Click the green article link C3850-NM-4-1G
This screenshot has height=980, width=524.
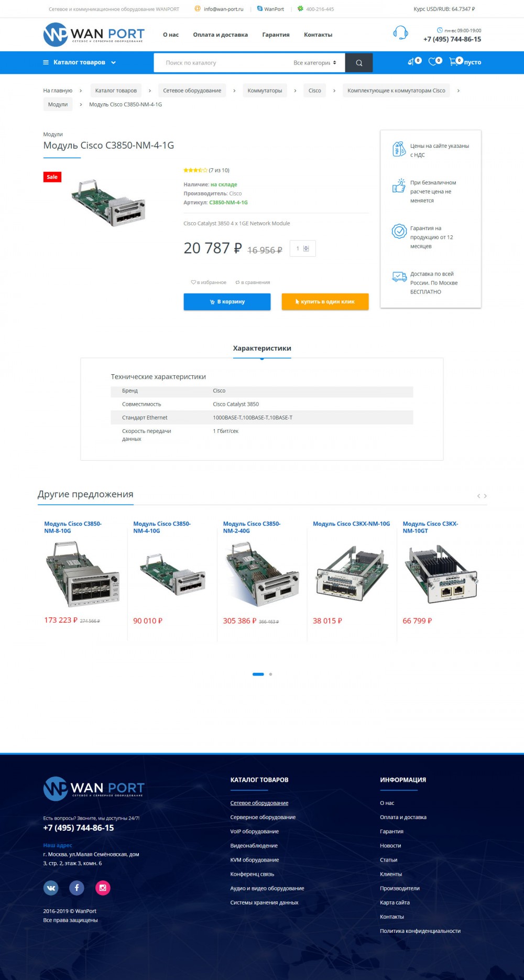tap(228, 203)
